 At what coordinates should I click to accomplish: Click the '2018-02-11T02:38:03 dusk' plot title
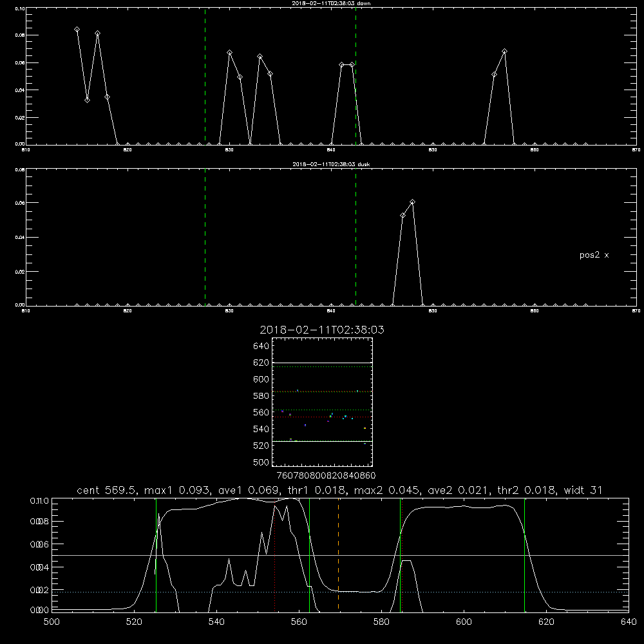[x=331, y=164]
